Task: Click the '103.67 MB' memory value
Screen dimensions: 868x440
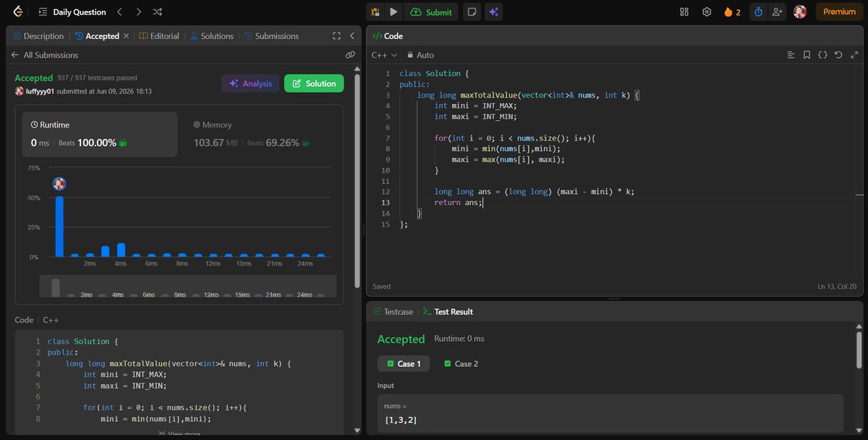Action: click(x=216, y=143)
